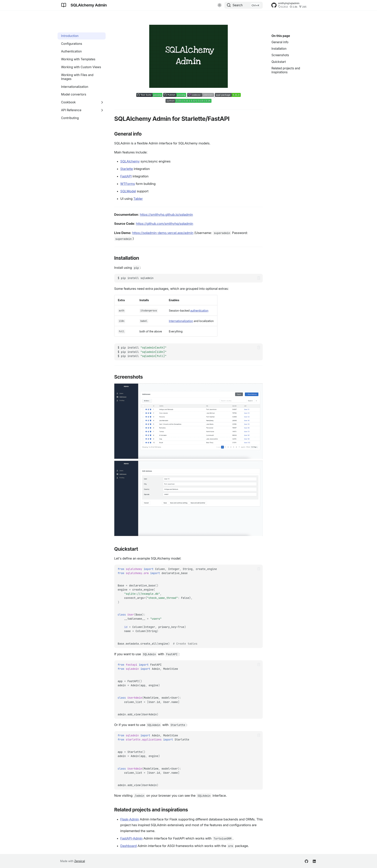Click the codecov unknown badge
This screenshot has height=868, width=377.
point(200,95)
